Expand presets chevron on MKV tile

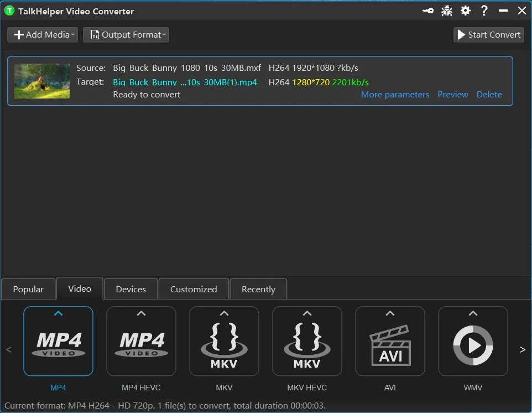[225, 313]
